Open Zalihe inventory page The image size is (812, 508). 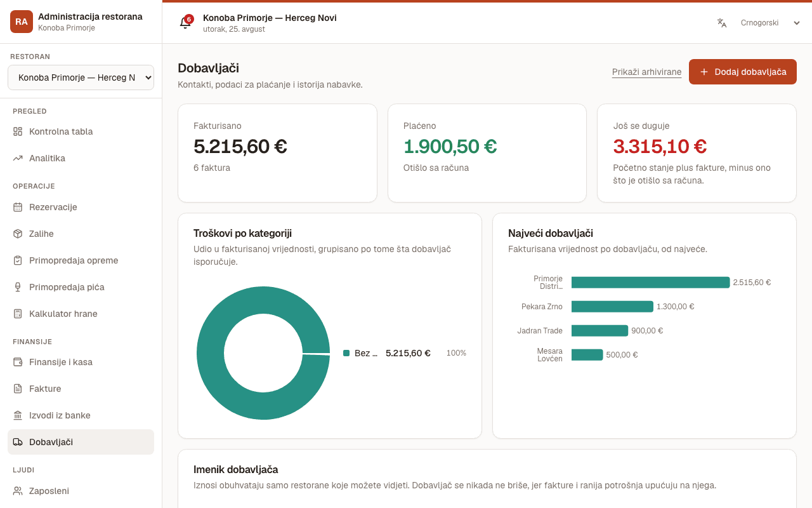pos(81,234)
